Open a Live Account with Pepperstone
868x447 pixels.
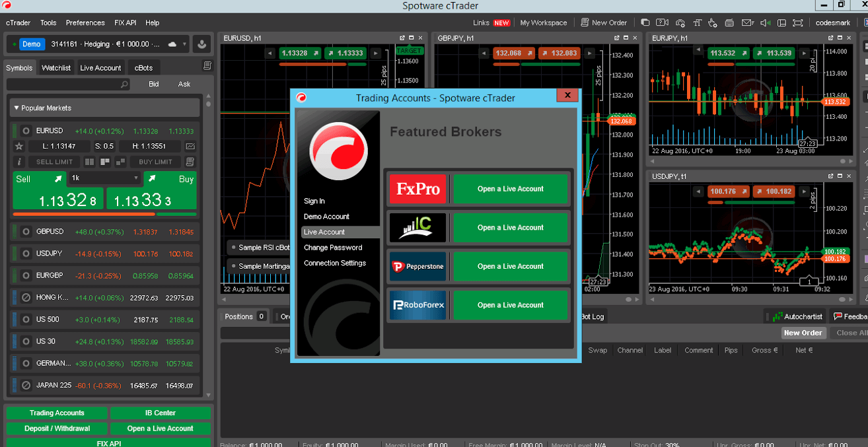(511, 266)
